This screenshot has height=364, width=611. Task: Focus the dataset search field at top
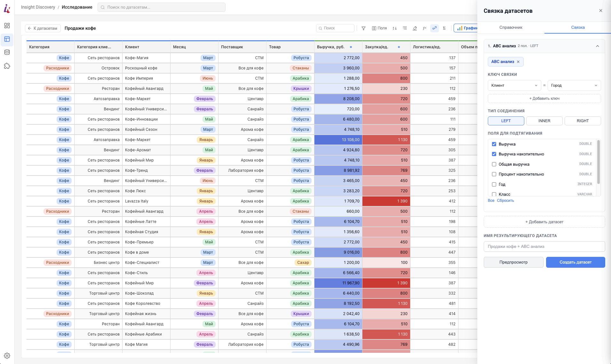click(162, 7)
